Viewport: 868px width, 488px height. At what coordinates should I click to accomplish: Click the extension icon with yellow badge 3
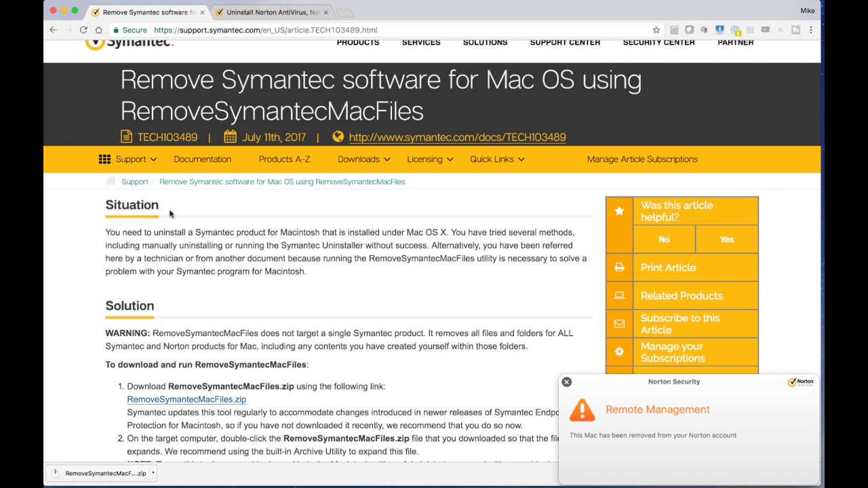735,30
